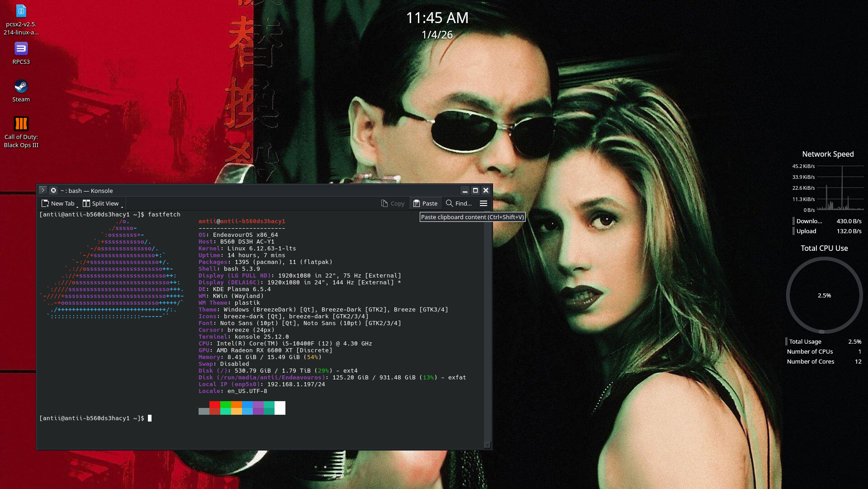This screenshot has width=868, height=489.
Task: Maximize the Konsole window
Action: pyautogui.click(x=475, y=190)
